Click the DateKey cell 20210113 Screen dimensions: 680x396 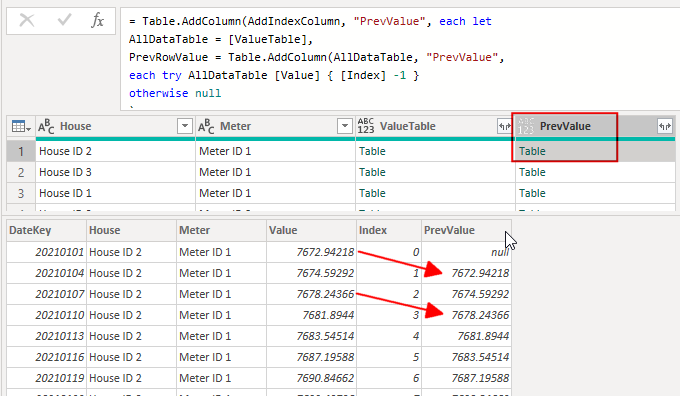46,336
